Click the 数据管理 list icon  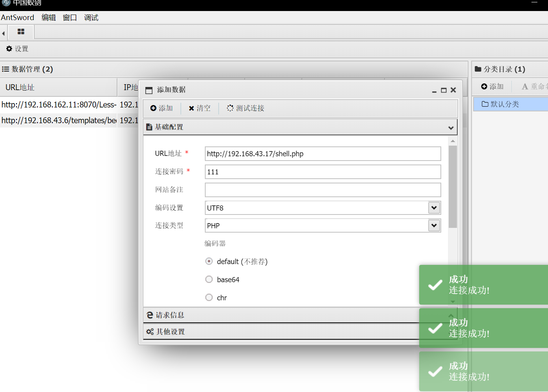pyautogui.click(x=6, y=69)
